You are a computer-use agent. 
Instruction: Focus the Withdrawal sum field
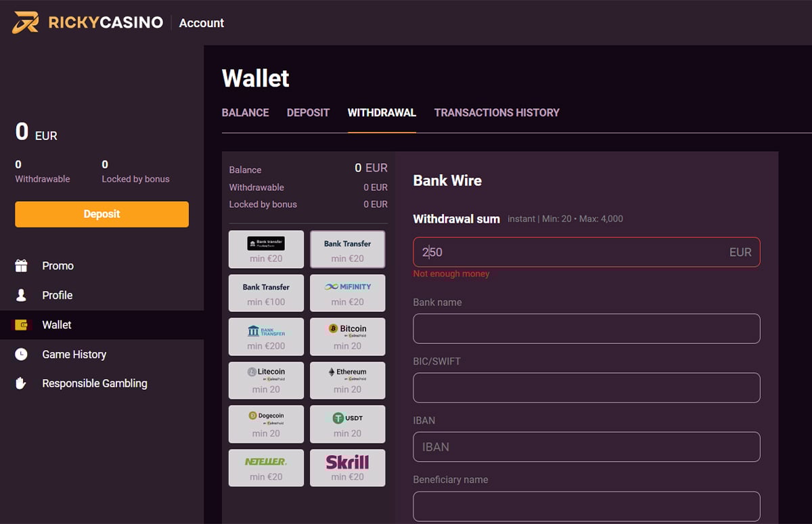pos(587,252)
